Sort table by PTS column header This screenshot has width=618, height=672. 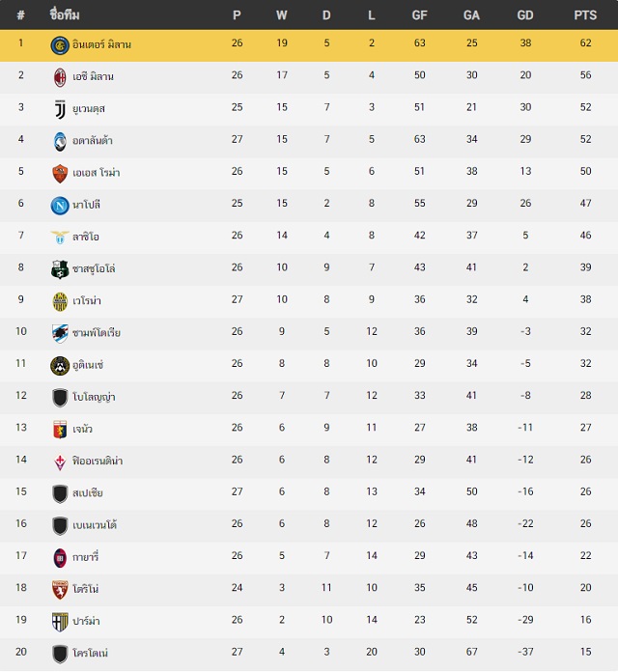point(585,15)
